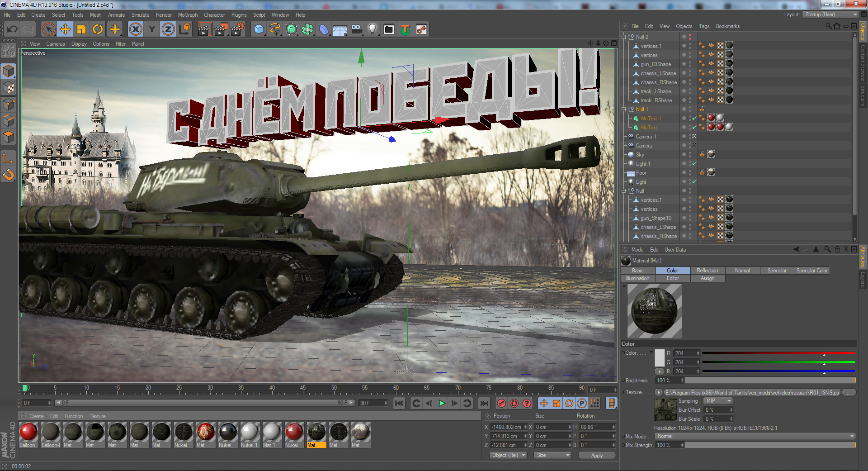
Task: Adjust the Brightness slider
Action: [770, 381]
